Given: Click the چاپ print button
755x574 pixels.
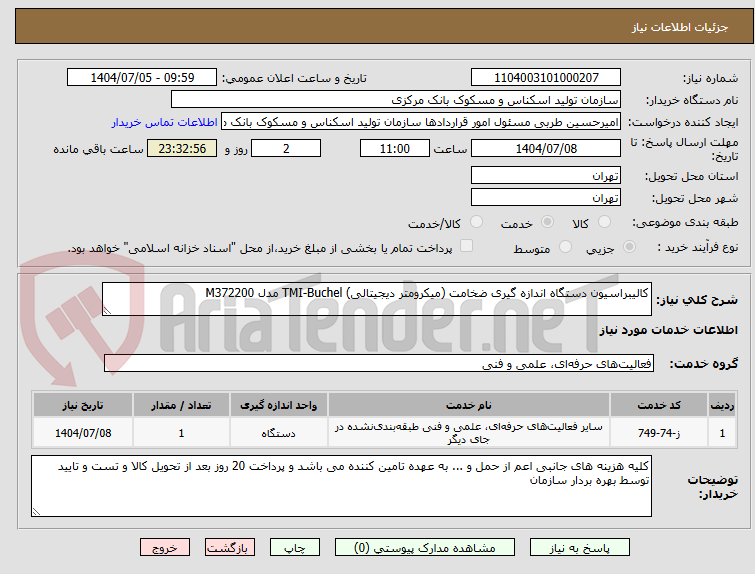Looking at the screenshot, I should pos(295,548).
